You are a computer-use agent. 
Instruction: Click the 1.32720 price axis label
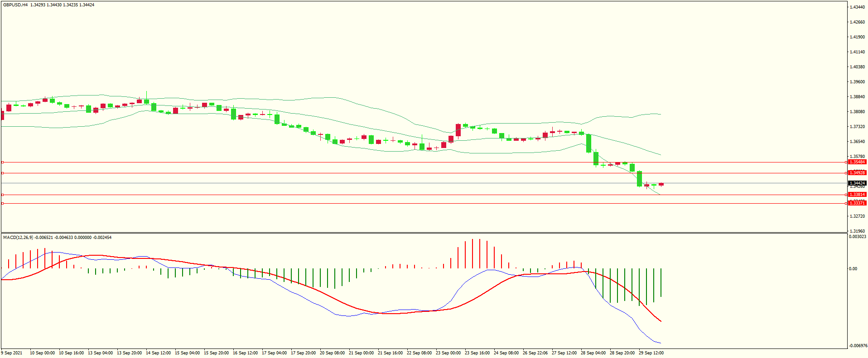[858, 216]
